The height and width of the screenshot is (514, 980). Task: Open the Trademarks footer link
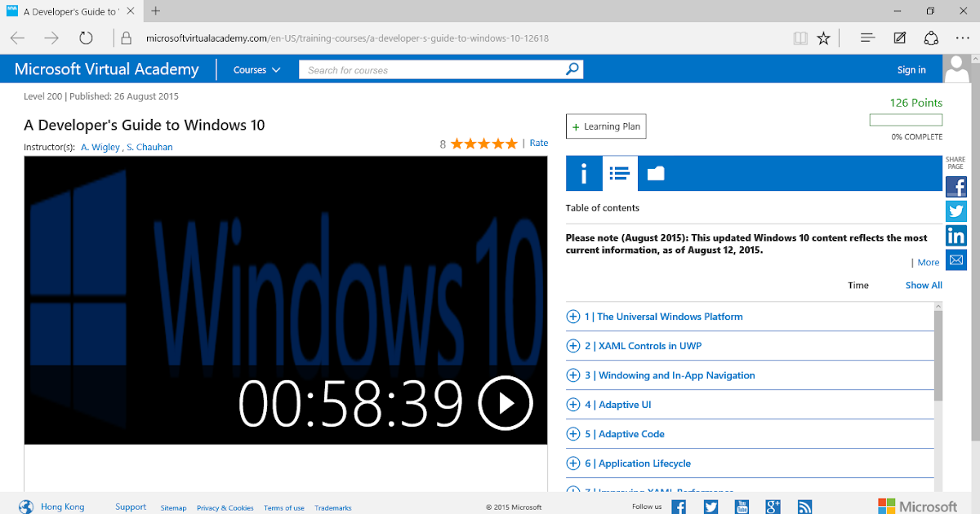pos(333,507)
